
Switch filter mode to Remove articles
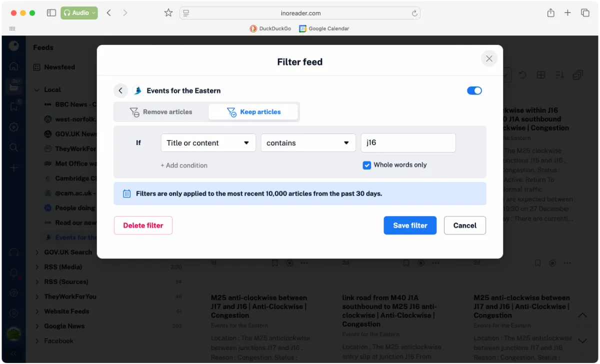pyautogui.click(x=161, y=112)
